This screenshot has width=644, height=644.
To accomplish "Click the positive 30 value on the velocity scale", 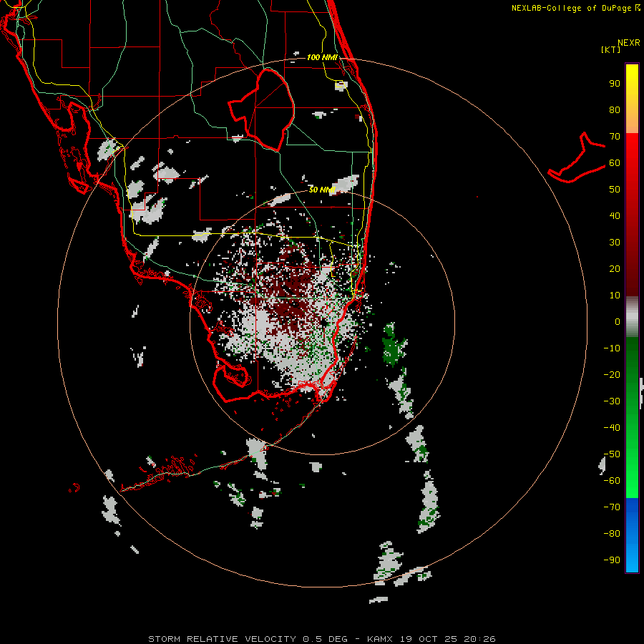I will coord(615,243).
